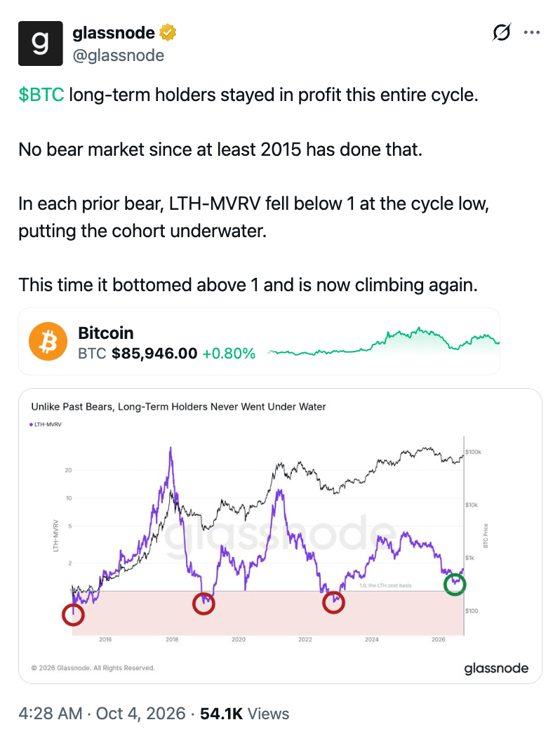Open the three-dot more options menu
The height and width of the screenshot is (741, 560).
pyautogui.click(x=532, y=32)
